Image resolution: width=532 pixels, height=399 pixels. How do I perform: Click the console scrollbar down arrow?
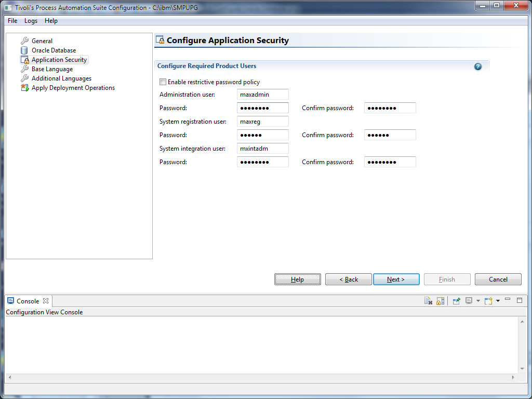[x=522, y=369]
